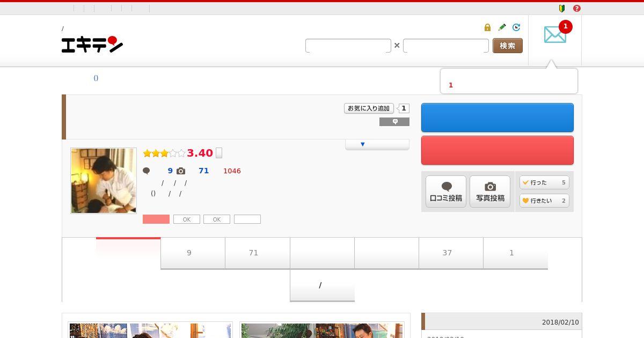Switch to the tab labeled 9
Image resolution: width=644 pixels, height=338 pixels.
193,253
